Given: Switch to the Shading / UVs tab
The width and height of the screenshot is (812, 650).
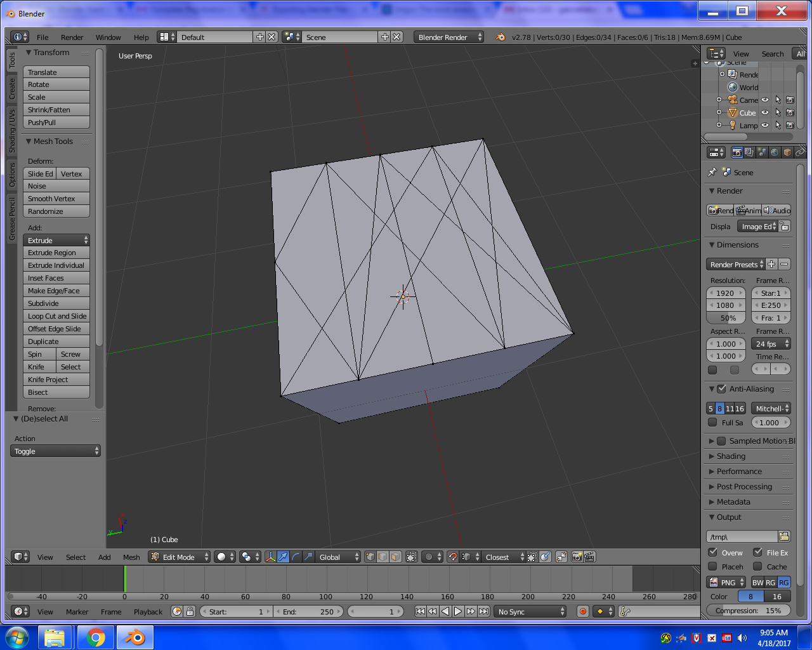Looking at the screenshot, I should point(11,131).
